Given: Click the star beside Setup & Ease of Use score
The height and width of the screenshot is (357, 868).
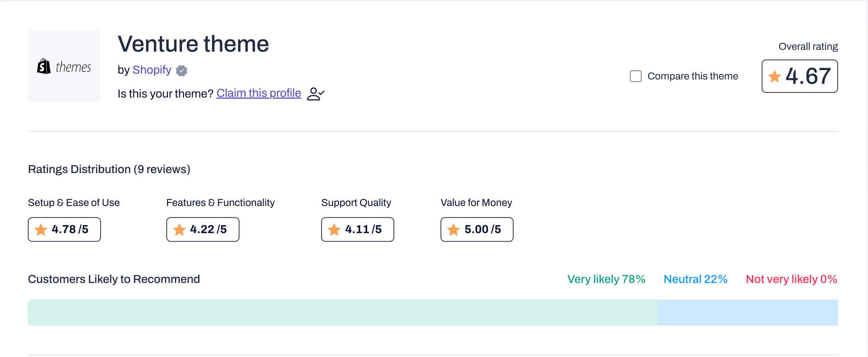Looking at the screenshot, I should [41, 229].
